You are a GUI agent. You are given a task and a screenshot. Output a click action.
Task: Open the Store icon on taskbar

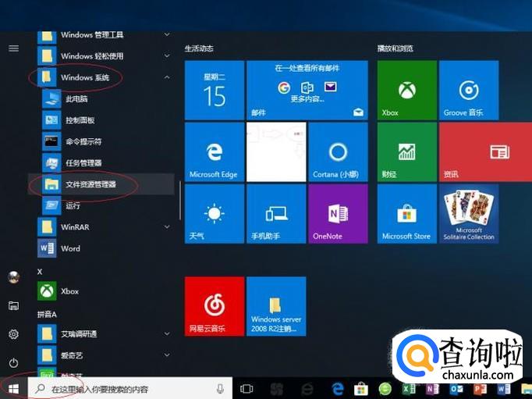point(361,389)
